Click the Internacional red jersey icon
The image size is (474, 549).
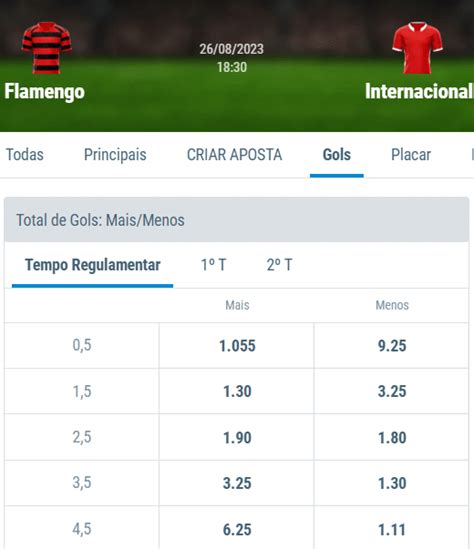click(417, 48)
